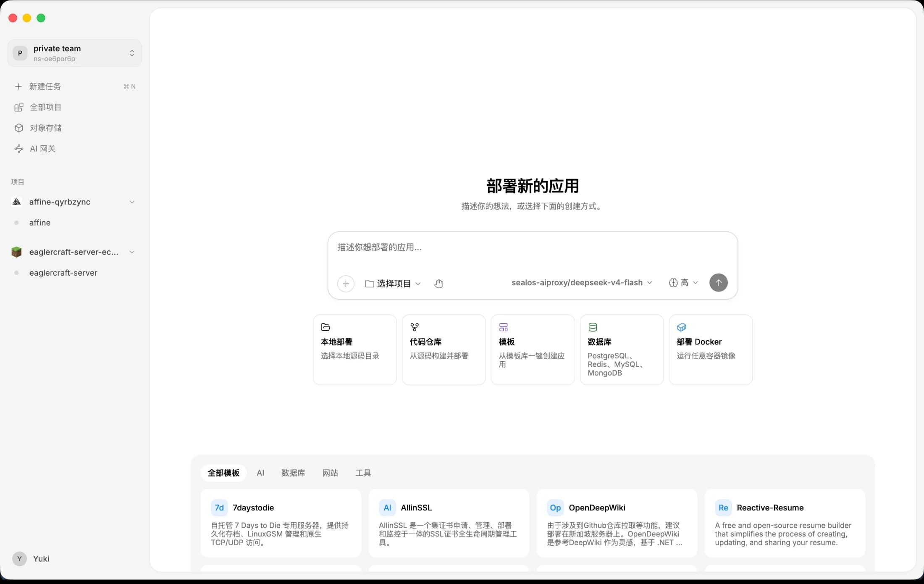Click the affine-qyrbzync project name
The width and height of the screenshot is (924, 584).
(60, 202)
